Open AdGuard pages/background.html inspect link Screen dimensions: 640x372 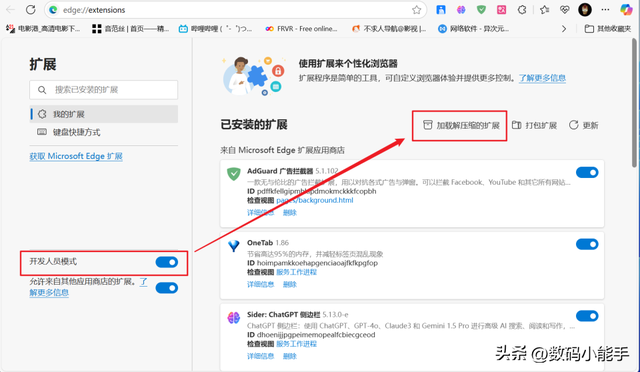pos(315,200)
